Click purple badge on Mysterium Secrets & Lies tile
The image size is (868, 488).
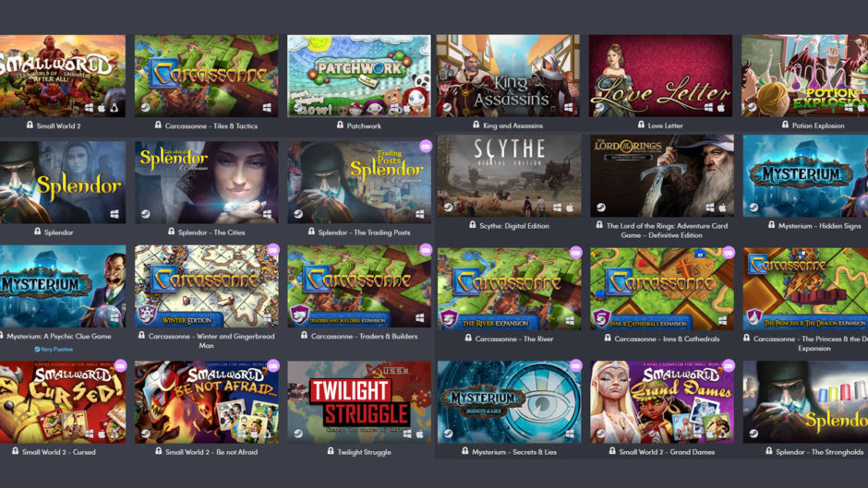click(575, 365)
